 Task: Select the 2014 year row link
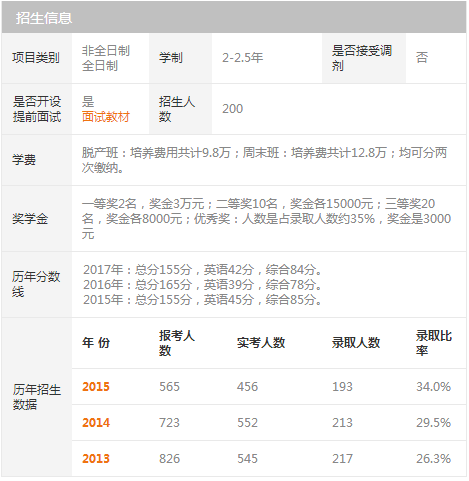[96, 423]
